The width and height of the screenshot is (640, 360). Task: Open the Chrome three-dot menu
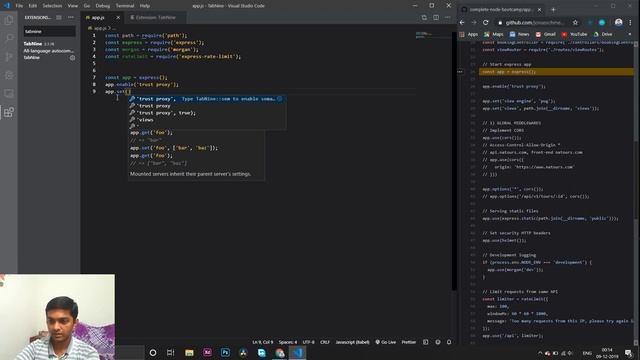click(x=630, y=22)
